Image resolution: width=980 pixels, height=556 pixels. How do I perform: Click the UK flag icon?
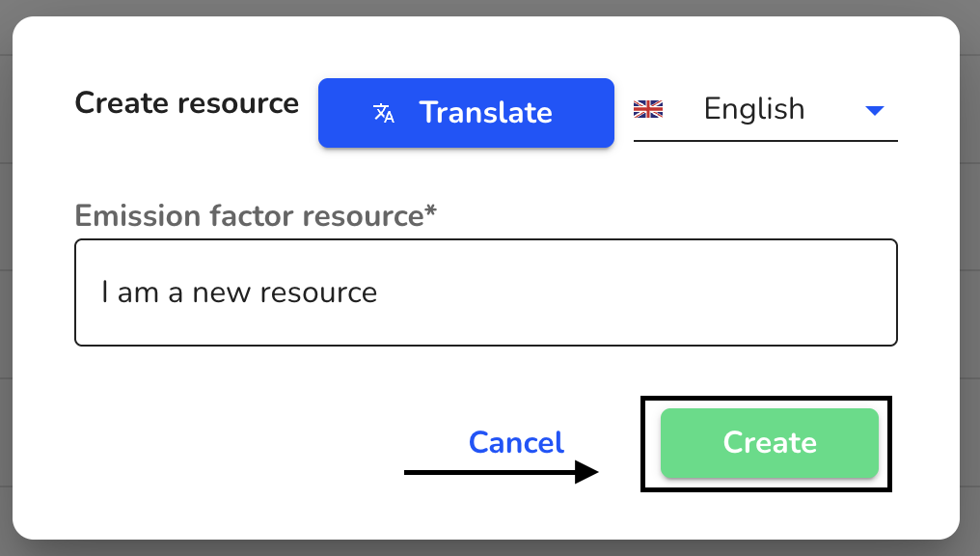click(648, 109)
